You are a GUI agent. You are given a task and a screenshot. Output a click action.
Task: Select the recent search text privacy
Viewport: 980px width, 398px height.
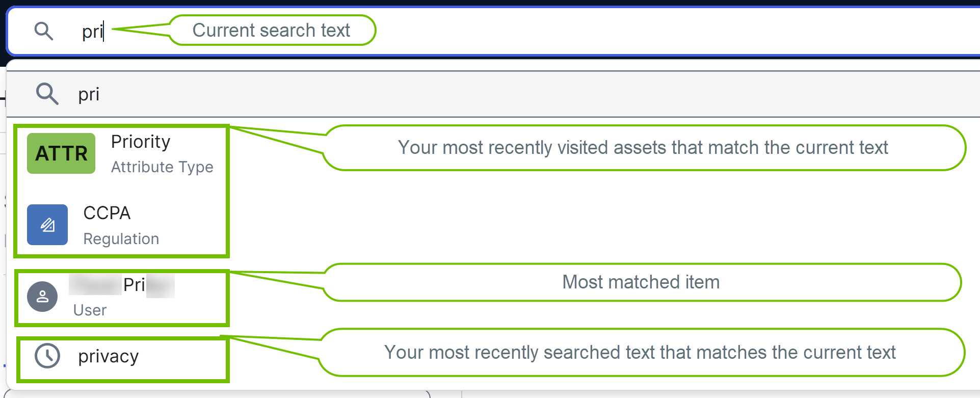[108, 356]
